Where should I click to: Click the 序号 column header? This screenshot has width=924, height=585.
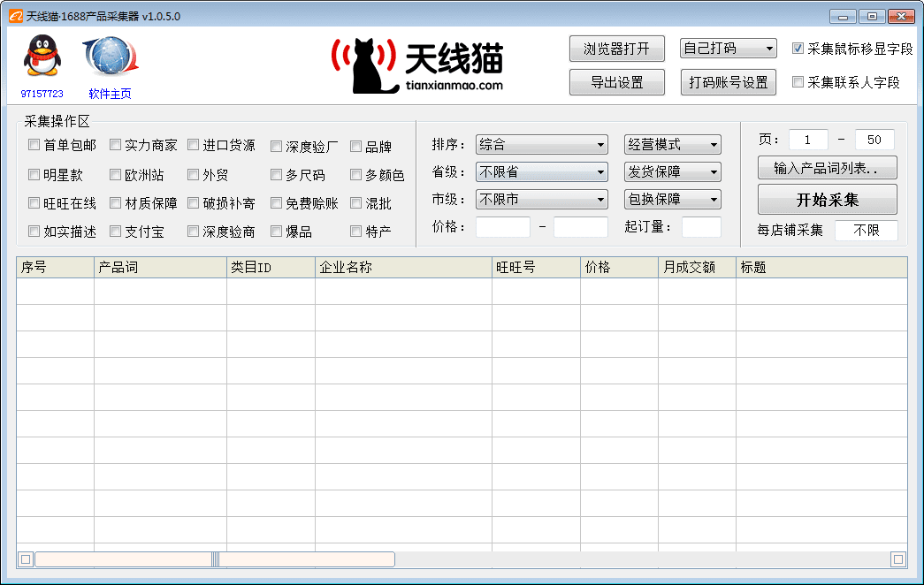coord(56,268)
